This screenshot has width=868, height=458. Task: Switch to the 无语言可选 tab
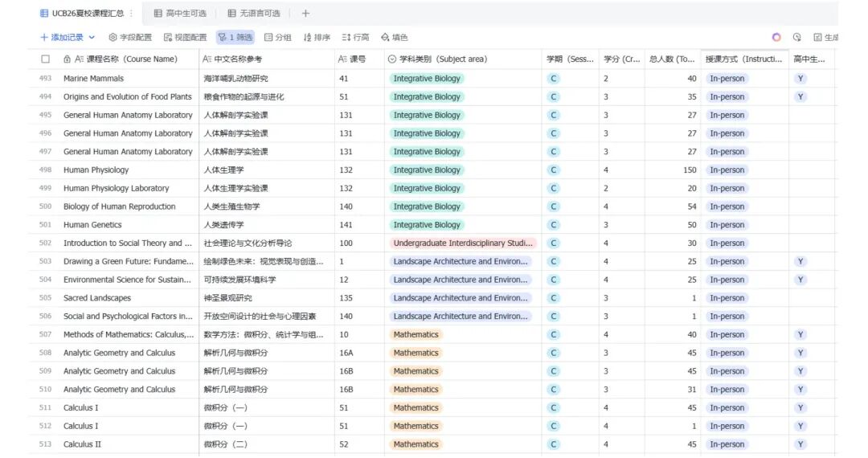(253, 13)
